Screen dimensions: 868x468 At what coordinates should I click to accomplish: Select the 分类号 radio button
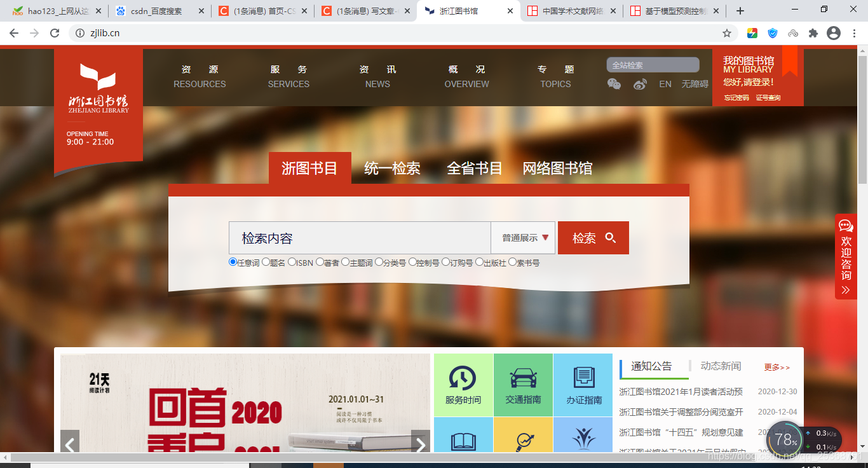click(x=379, y=262)
